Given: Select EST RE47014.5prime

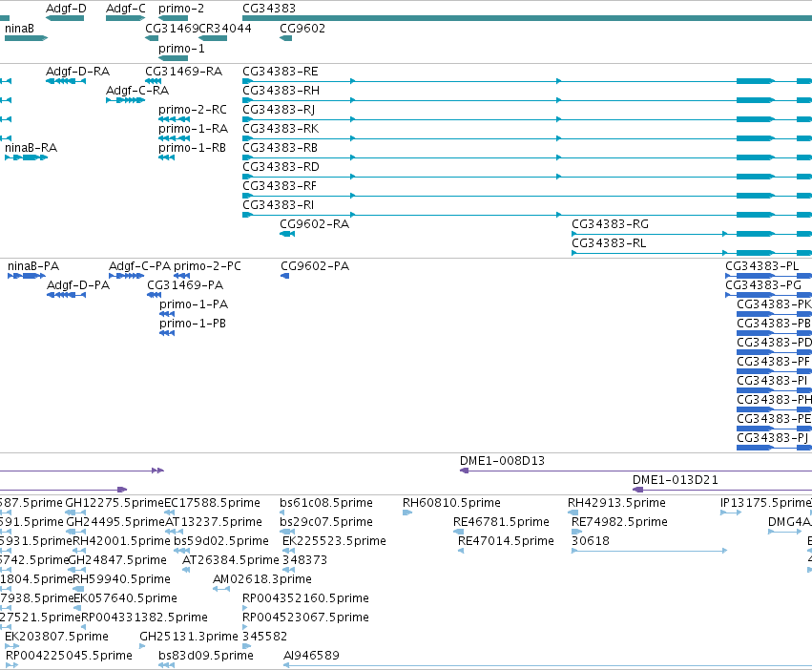Looking at the screenshot, I should (506, 541).
